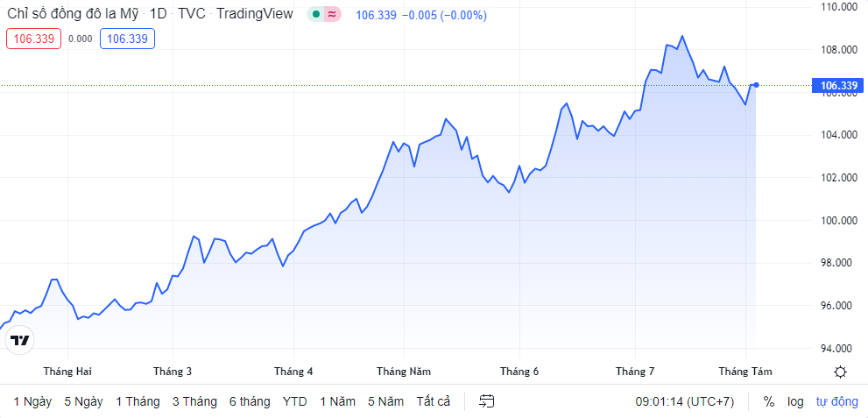Toggle auto scale "tự động"
The width and height of the screenshot is (868, 418).
coord(837,401)
